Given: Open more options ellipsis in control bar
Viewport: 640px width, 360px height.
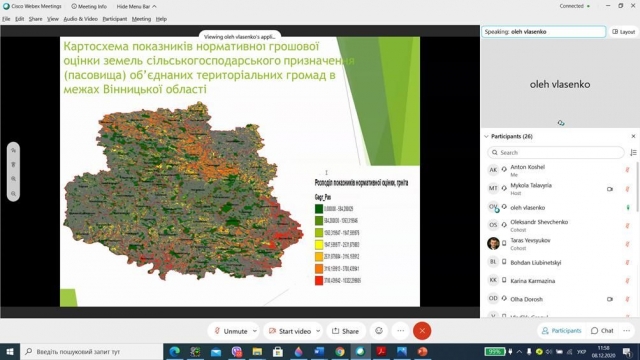Looking at the screenshot, I should pyautogui.click(x=400, y=331).
